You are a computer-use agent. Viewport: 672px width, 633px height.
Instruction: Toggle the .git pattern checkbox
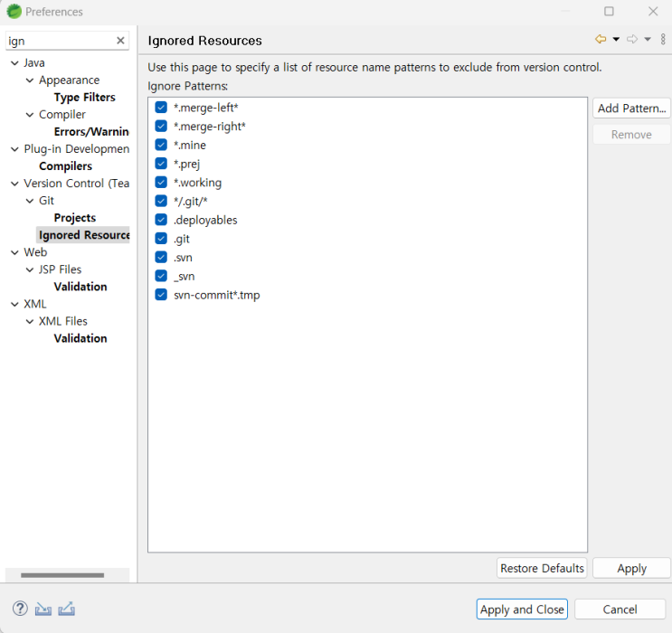161,239
